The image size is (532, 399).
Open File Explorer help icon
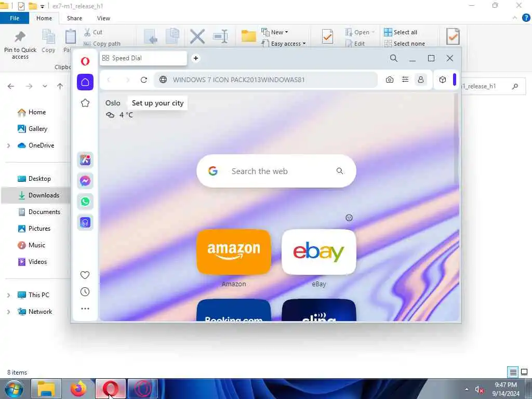click(x=526, y=18)
